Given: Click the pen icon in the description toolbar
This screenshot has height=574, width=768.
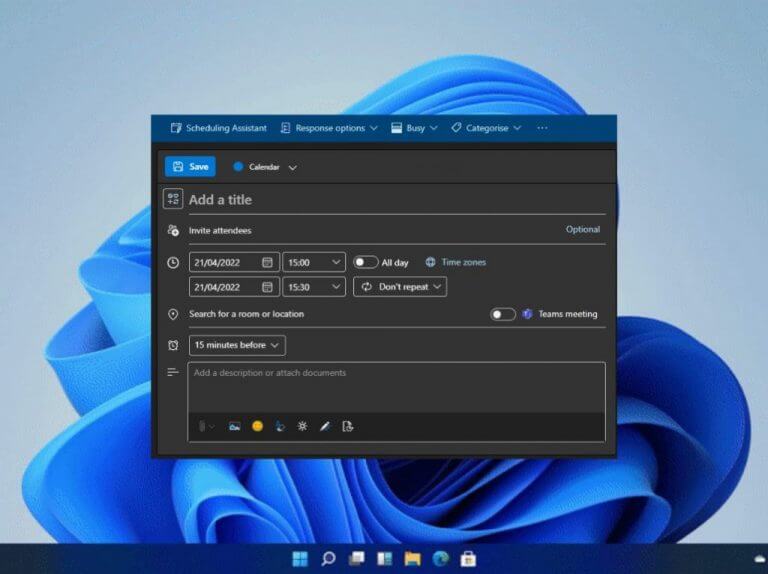Looking at the screenshot, I should point(325,427).
